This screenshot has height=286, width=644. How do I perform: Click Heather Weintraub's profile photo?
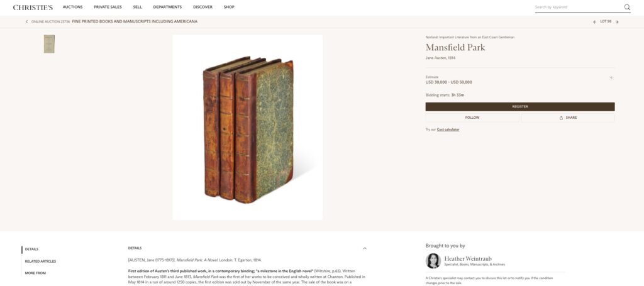tap(433, 261)
